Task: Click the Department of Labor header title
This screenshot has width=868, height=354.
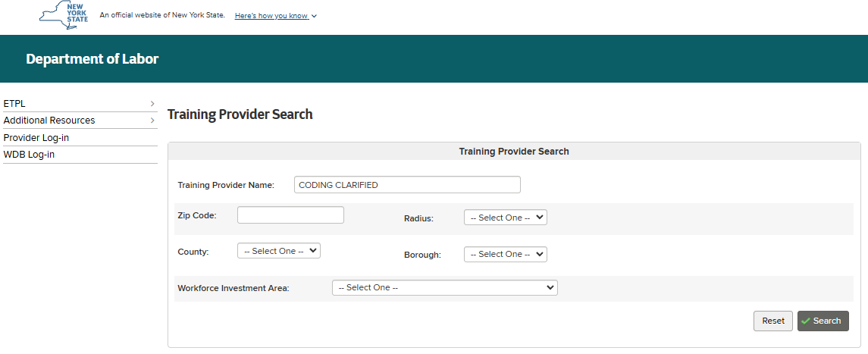Action: coord(92,59)
